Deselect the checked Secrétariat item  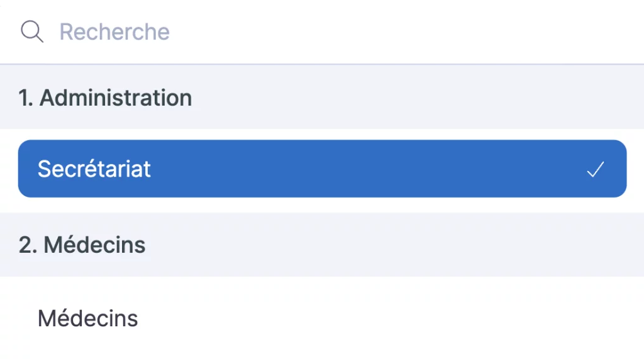(322, 169)
